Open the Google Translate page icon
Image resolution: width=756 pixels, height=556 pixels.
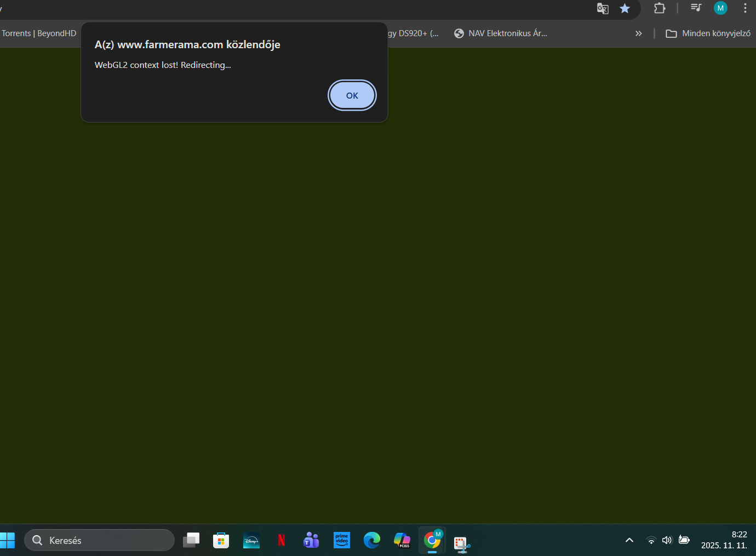[x=603, y=8]
